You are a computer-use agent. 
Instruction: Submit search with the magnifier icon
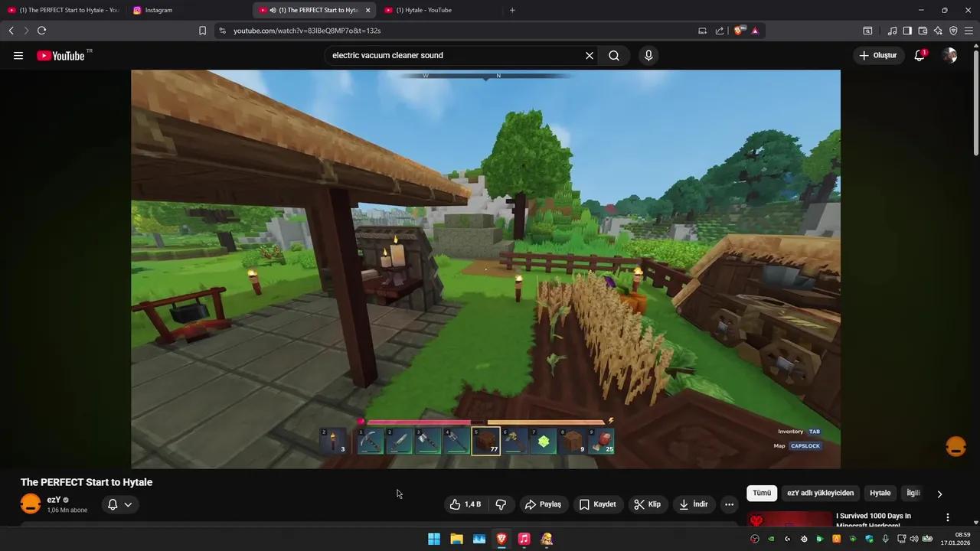[614, 55]
